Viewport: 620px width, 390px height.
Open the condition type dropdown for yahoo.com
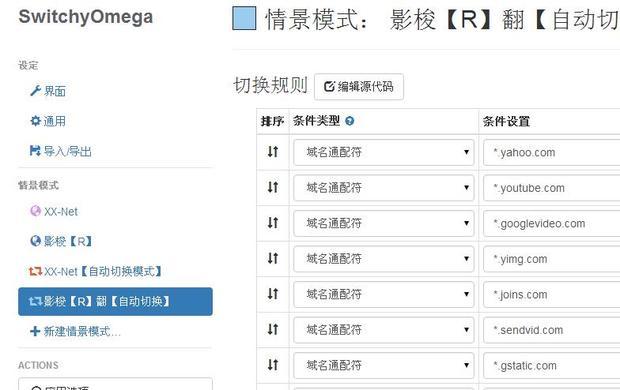(384, 152)
